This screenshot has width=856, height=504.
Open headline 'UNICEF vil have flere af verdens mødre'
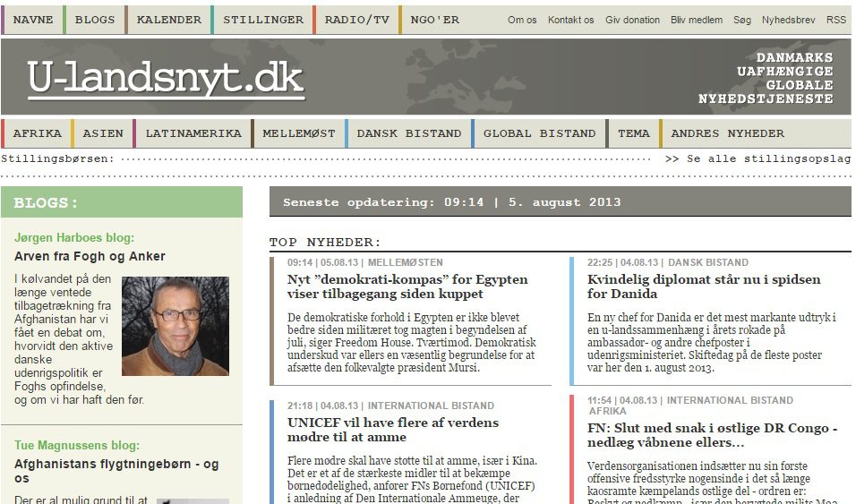393,430
